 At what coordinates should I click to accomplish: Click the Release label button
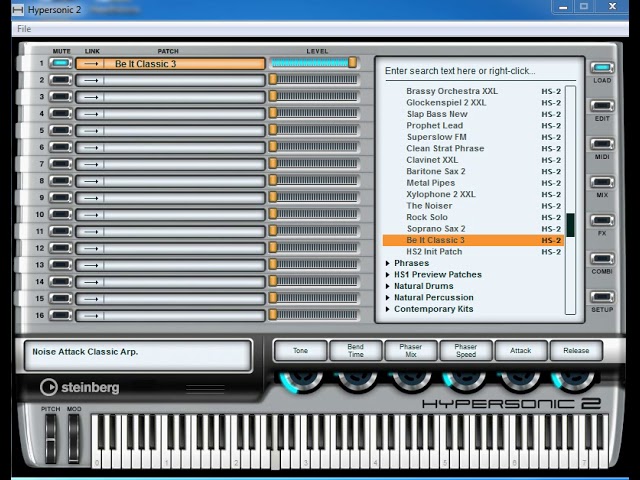576,351
